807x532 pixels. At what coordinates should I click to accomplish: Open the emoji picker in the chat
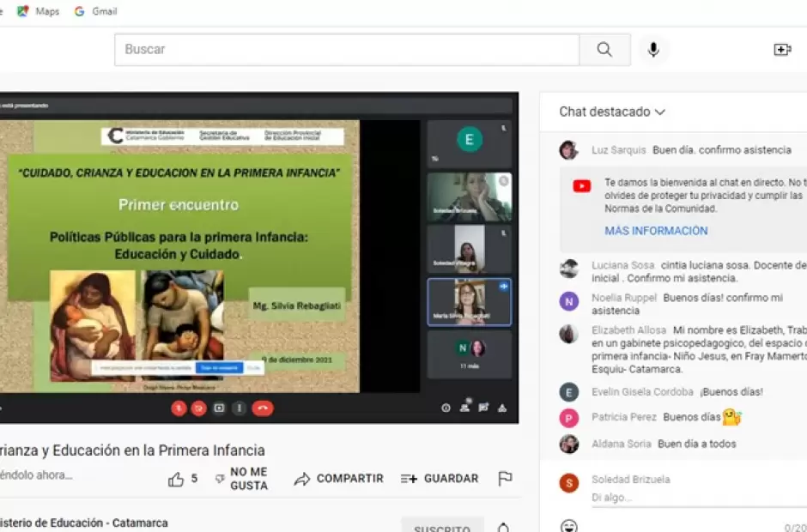coord(568,525)
